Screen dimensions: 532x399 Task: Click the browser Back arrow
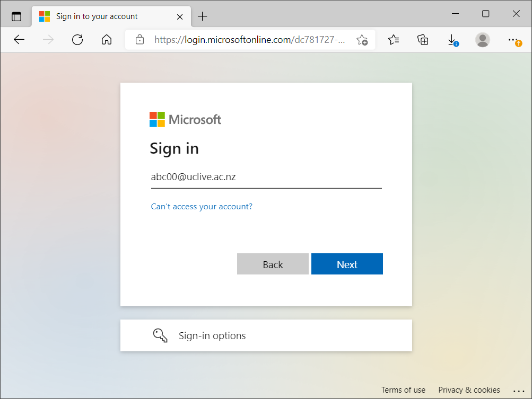19,40
